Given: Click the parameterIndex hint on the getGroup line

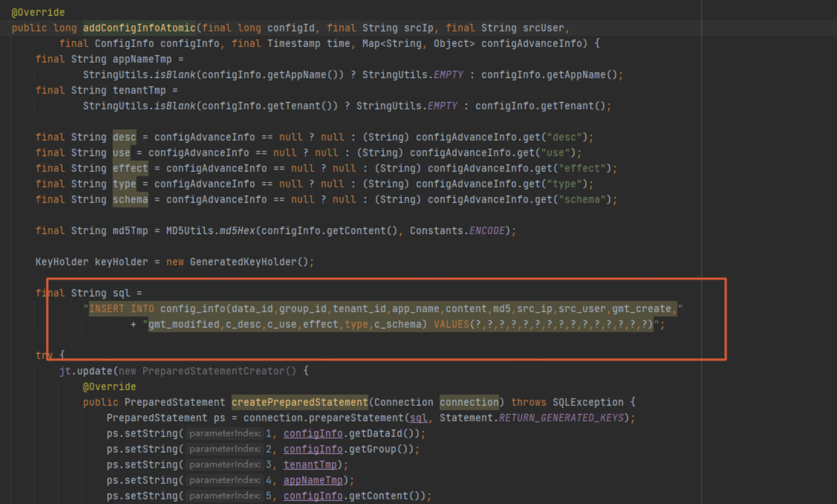Looking at the screenshot, I should point(225,449).
